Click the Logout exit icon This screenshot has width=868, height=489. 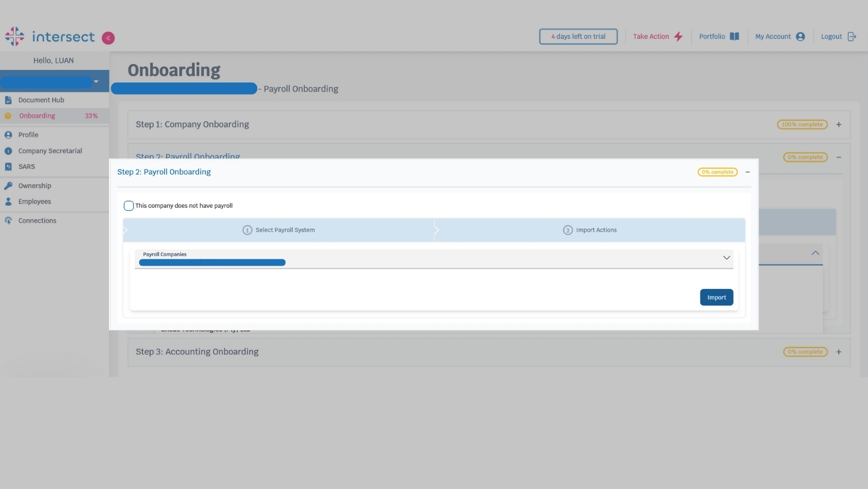tap(852, 37)
